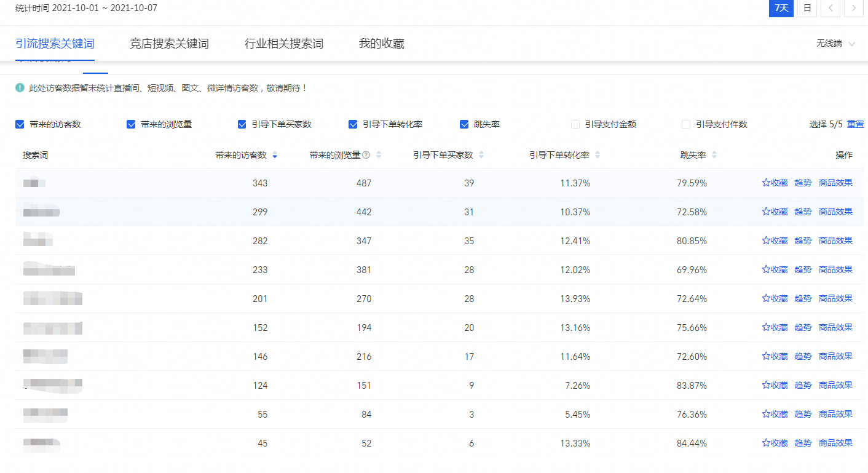Open 趋势 for the 299-visitor keyword
Screen dimensions: 868x473
coord(803,212)
